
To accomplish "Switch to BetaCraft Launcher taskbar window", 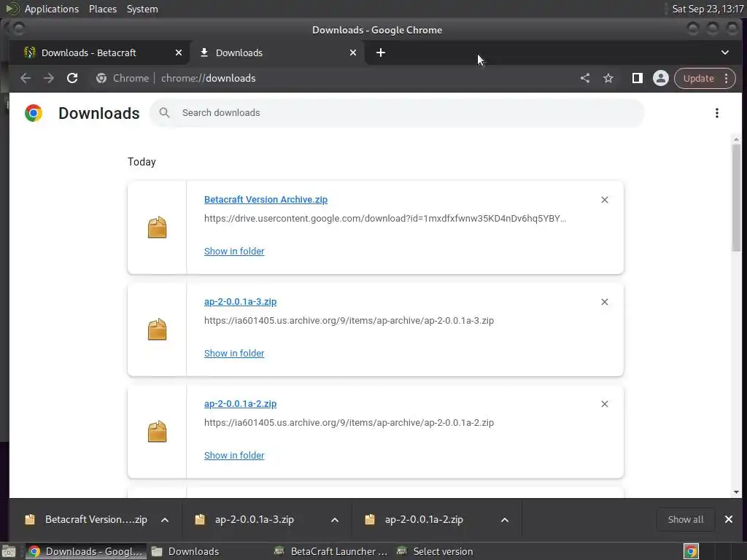I will point(331,551).
